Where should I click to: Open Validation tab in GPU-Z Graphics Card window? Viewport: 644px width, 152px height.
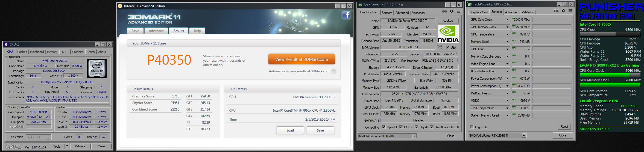pyautogui.click(x=418, y=13)
